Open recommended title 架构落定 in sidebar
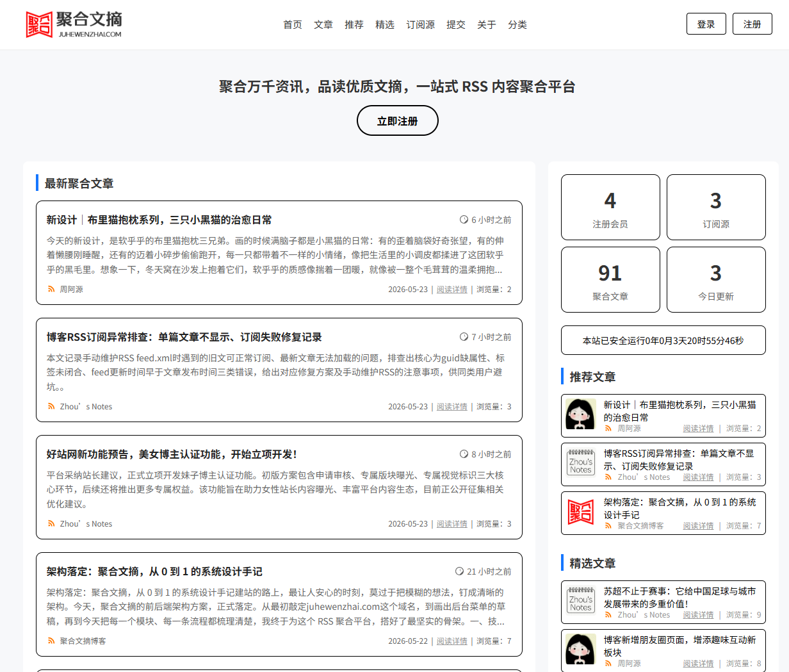Image resolution: width=789 pixels, height=672 pixels. coord(680,509)
